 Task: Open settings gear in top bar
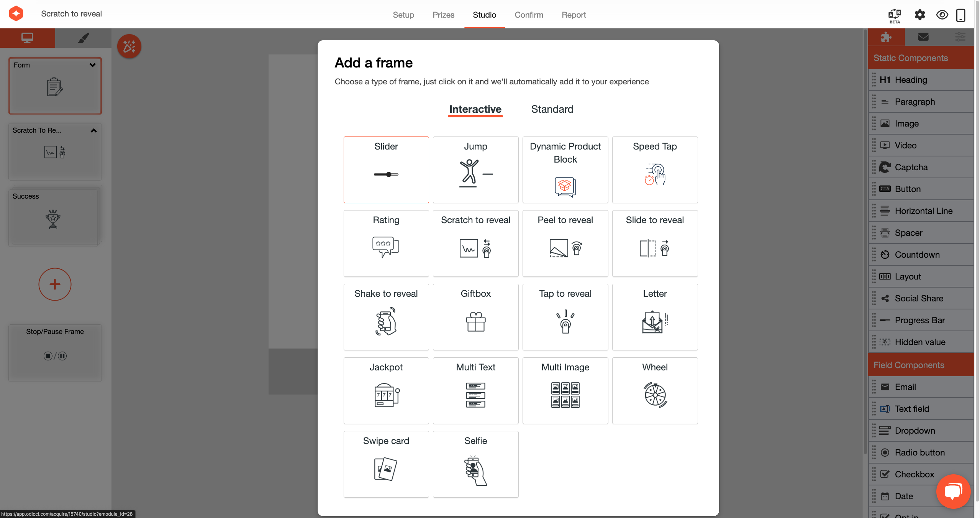click(919, 15)
